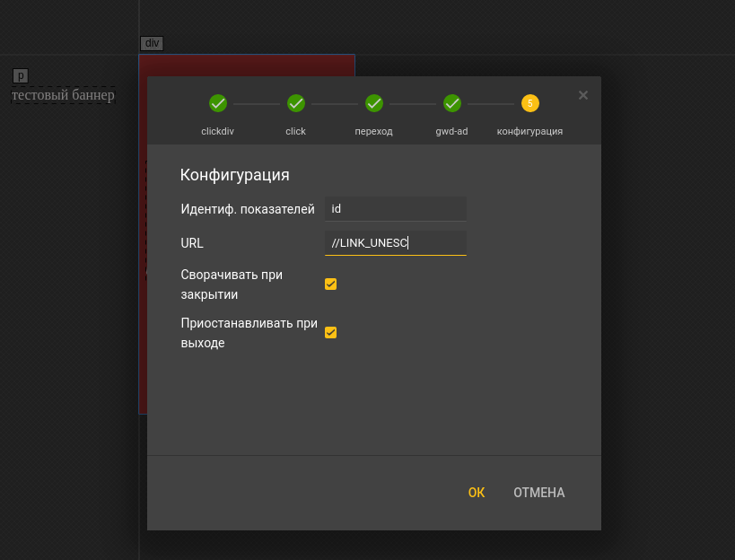
Task: Click into the URL text field
Action: click(395, 243)
